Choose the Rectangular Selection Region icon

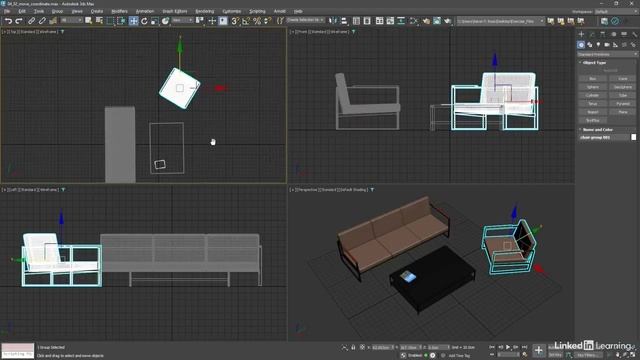pos(110,20)
